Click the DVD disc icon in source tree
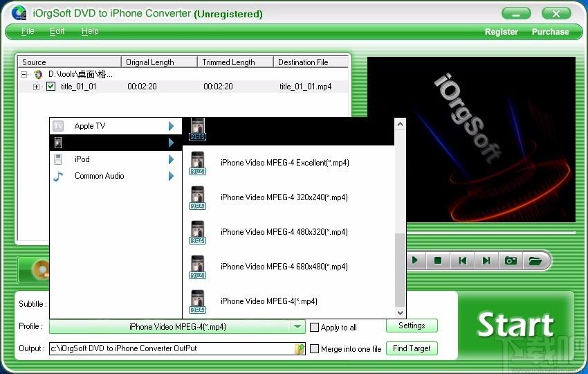Screen dimensions: 588x374 point(38,74)
